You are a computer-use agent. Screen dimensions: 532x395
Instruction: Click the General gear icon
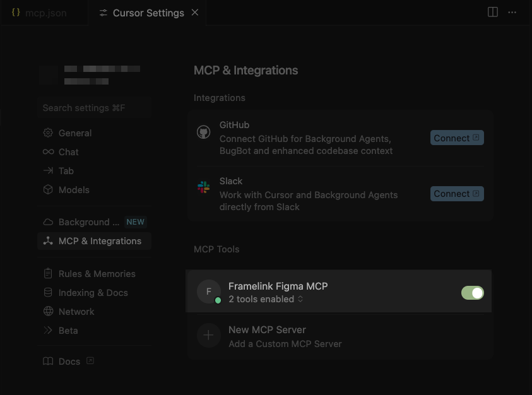point(48,133)
